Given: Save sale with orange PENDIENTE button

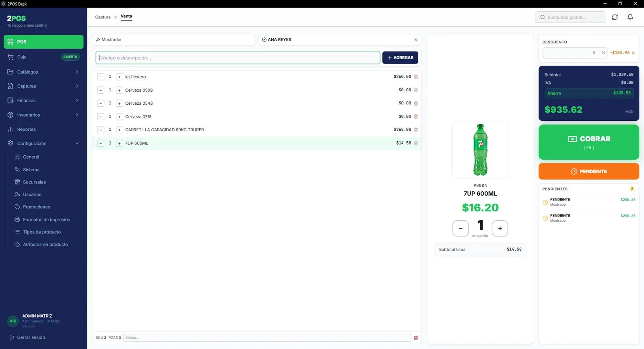Looking at the screenshot, I should click(x=589, y=171).
